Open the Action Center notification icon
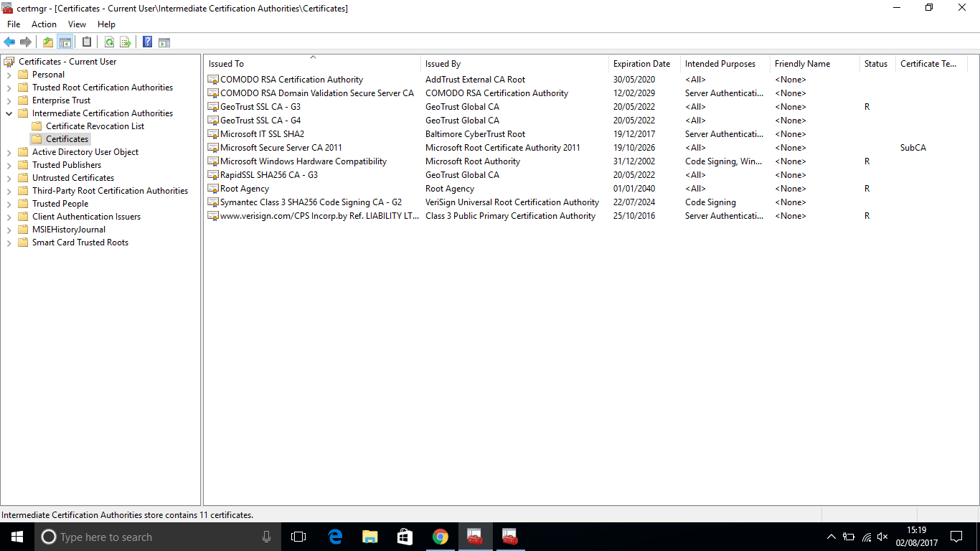Image resolution: width=980 pixels, height=551 pixels. [x=956, y=537]
